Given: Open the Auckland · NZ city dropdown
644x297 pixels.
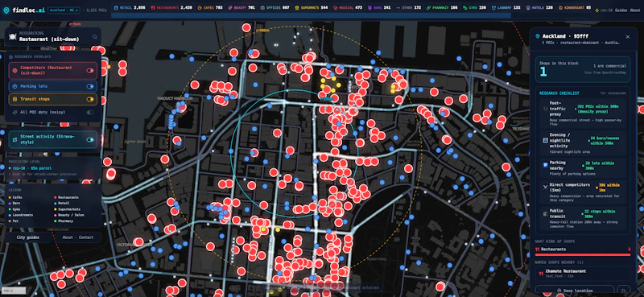Looking at the screenshot, I should click(64, 10).
